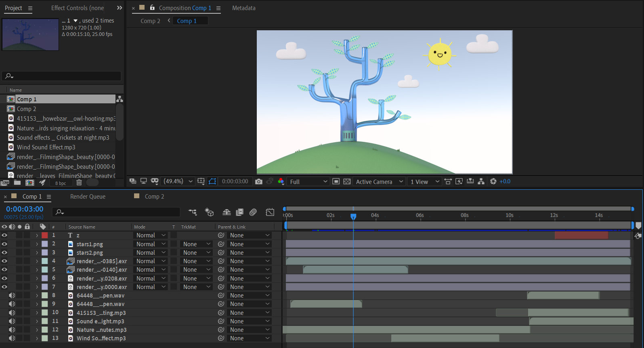This screenshot has width=644, height=348.
Task: Expand properties of the Nature ...nutes.mp3 layer
Action: tap(37, 330)
